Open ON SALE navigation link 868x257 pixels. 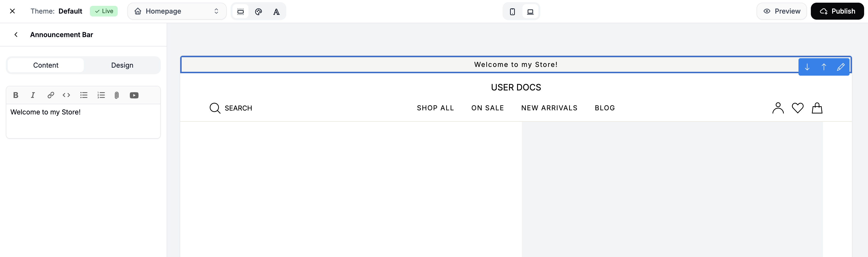click(x=488, y=108)
